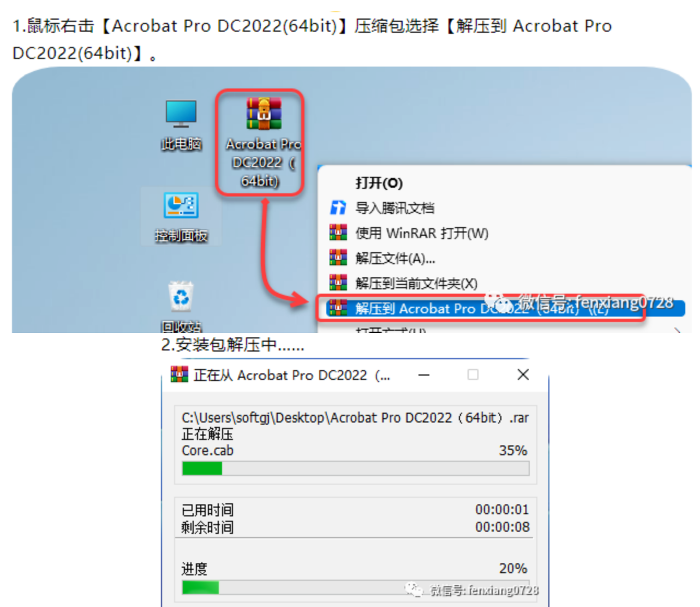Click WinRAR icon next to 解压到当前文件夹

tap(338, 283)
